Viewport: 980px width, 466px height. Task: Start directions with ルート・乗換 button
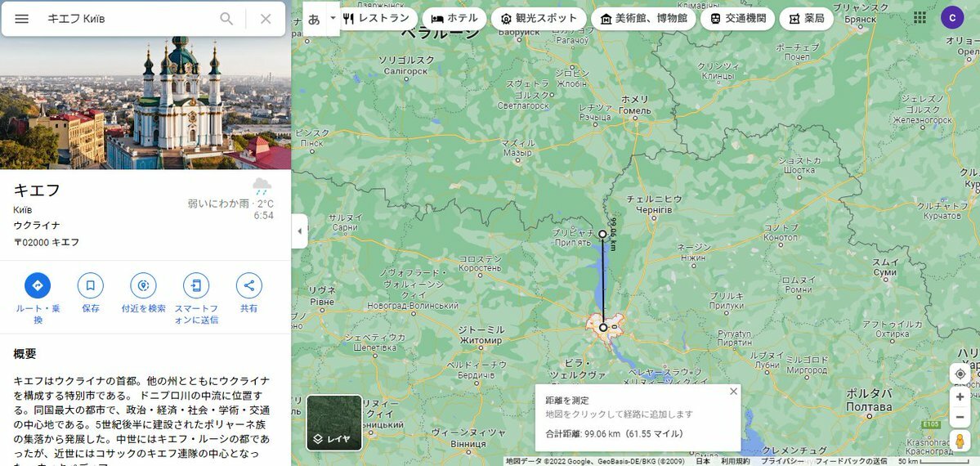(x=38, y=285)
